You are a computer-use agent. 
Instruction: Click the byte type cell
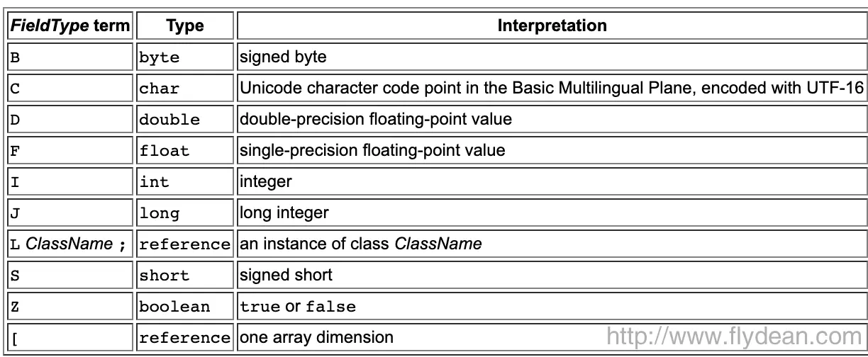click(x=186, y=54)
